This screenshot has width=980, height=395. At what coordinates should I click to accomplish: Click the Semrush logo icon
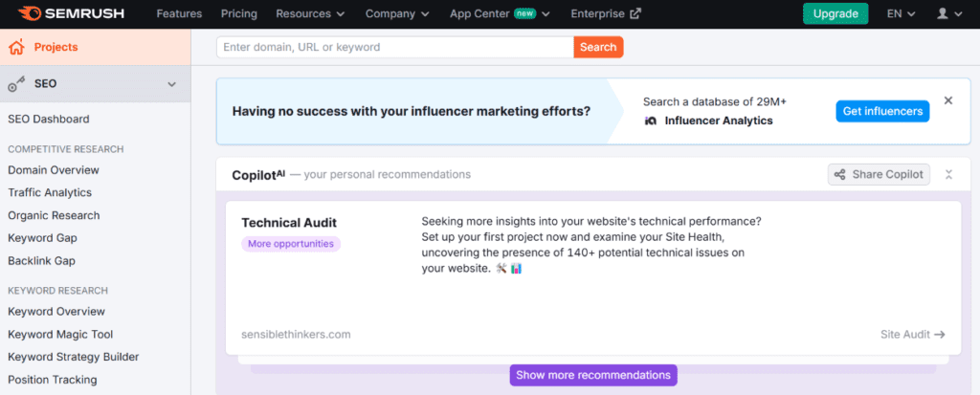point(30,13)
